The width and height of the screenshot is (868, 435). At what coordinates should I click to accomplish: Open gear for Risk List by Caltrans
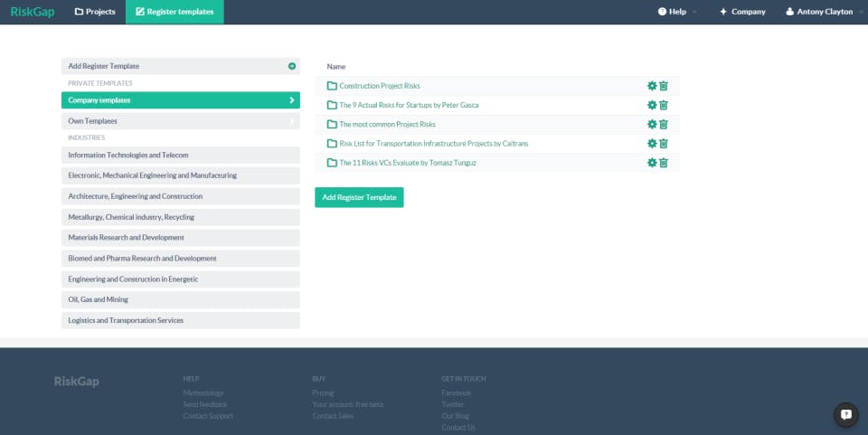652,143
